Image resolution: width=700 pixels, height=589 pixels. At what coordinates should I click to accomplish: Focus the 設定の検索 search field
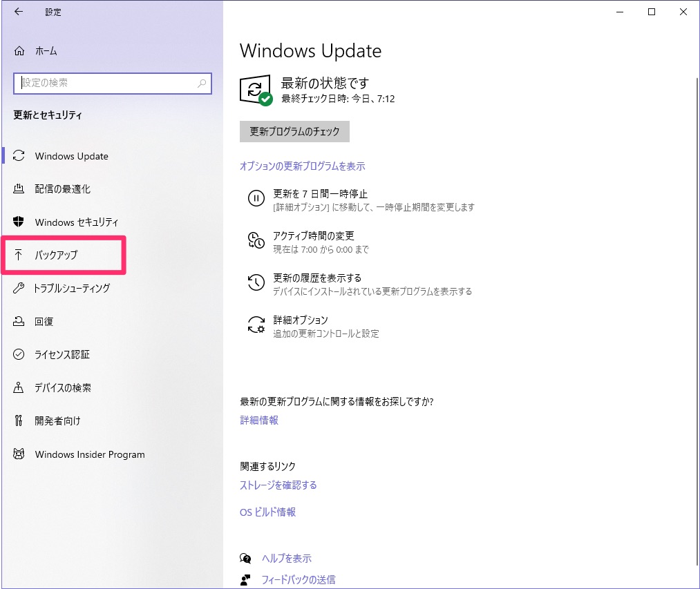113,84
